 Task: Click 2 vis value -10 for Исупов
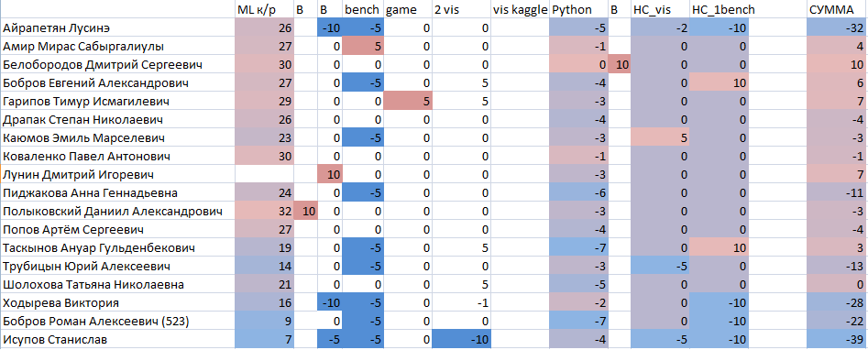[x=462, y=339]
